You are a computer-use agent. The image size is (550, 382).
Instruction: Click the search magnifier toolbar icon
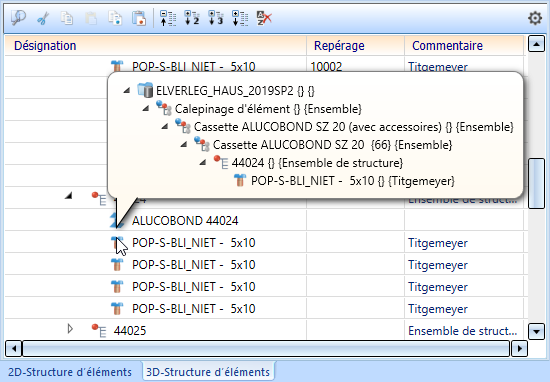[18, 18]
